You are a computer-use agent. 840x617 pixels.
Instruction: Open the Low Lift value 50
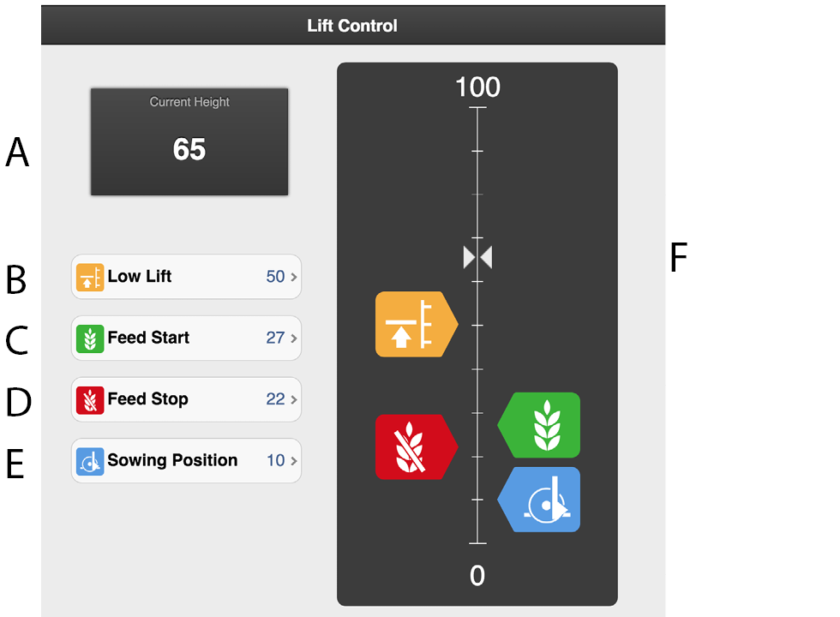(275, 277)
